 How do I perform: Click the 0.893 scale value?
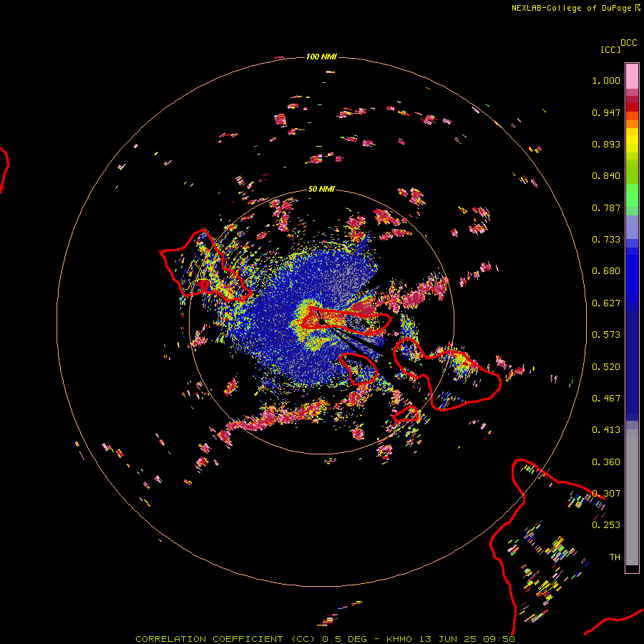click(606, 144)
